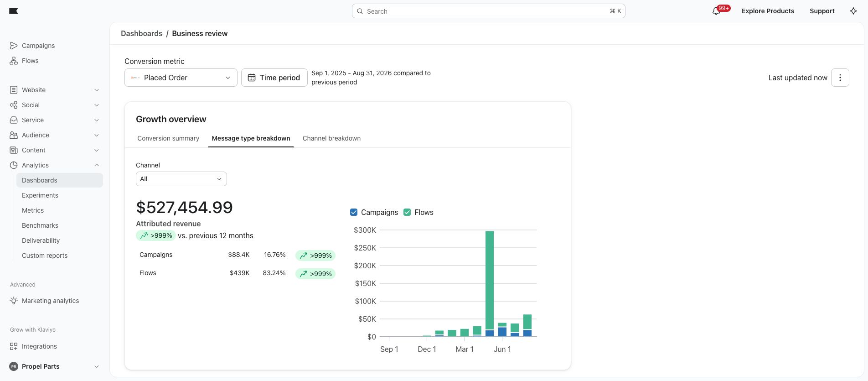Open the three-dot dashboard options menu
868x381 pixels.
840,78
